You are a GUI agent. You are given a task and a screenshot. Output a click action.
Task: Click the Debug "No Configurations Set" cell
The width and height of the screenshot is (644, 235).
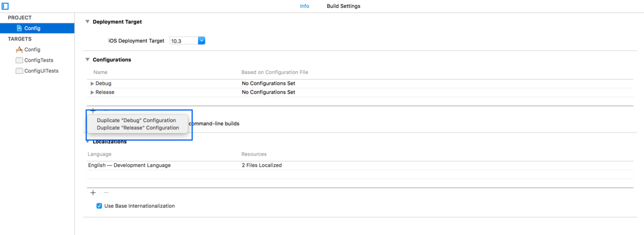tap(269, 83)
